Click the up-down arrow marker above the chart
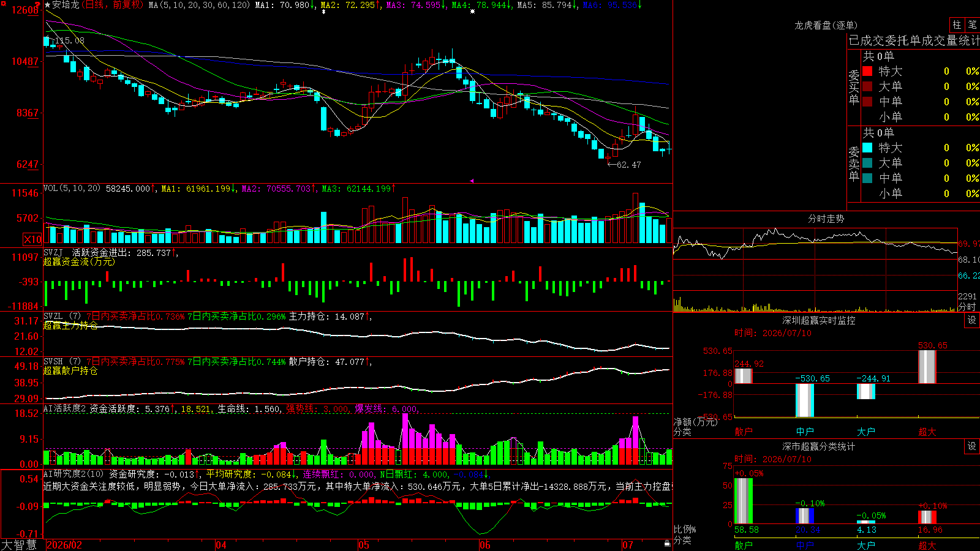Viewport: 980px width, 551px height. (x=323, y=11)
